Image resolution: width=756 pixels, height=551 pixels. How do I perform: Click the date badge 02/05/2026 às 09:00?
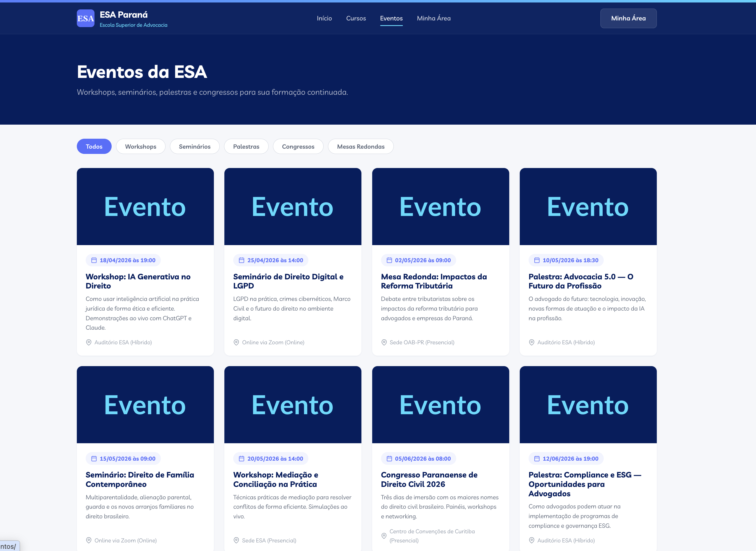point(418,260)
